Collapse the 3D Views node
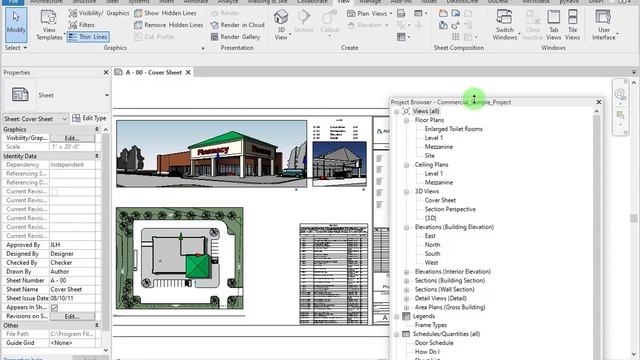The height and width of the screenshot is (360, 640). pyautogui.click(x=407, y=191)
